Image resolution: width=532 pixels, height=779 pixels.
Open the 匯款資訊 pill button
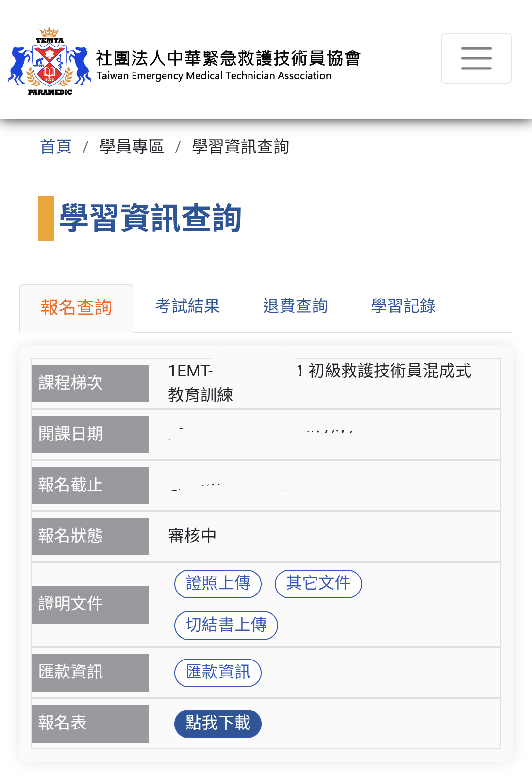tap(218, 673)
